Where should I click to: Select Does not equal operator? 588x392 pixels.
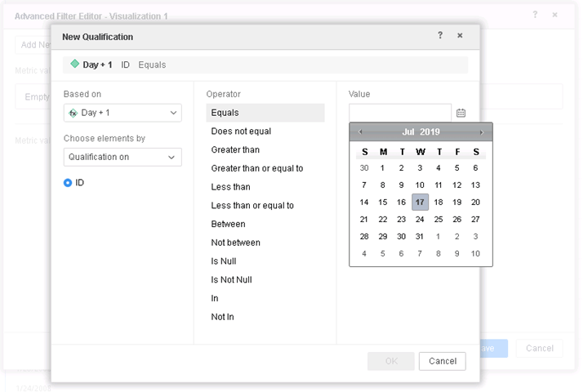(241, 131)
